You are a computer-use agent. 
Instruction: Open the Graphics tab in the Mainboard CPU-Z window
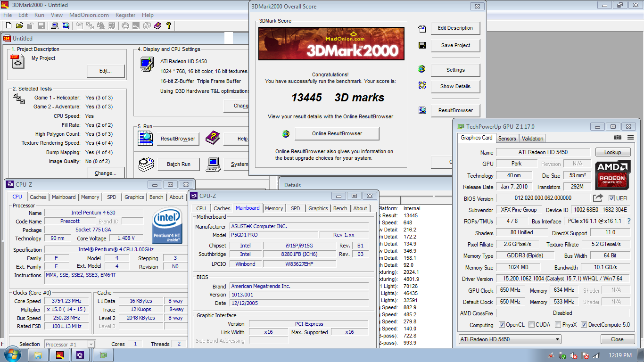click(318, 208)
